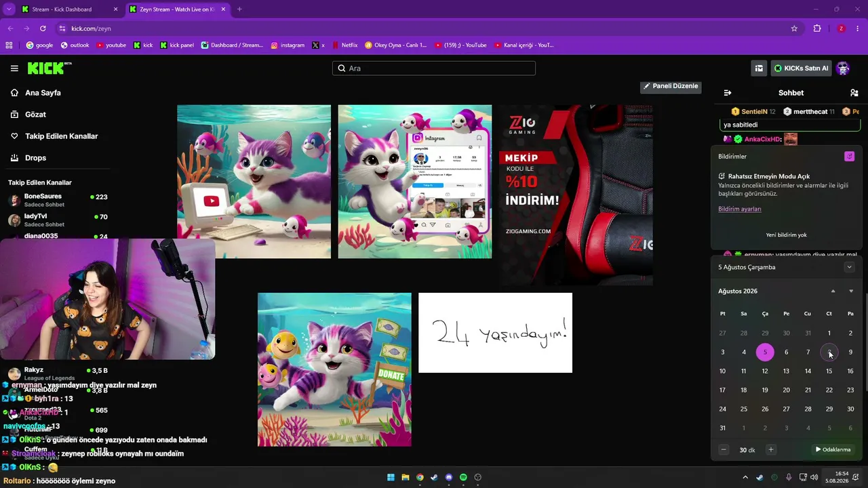Open the Ağustos 2026 month picker
868x488 pixels.
(738, 291)
